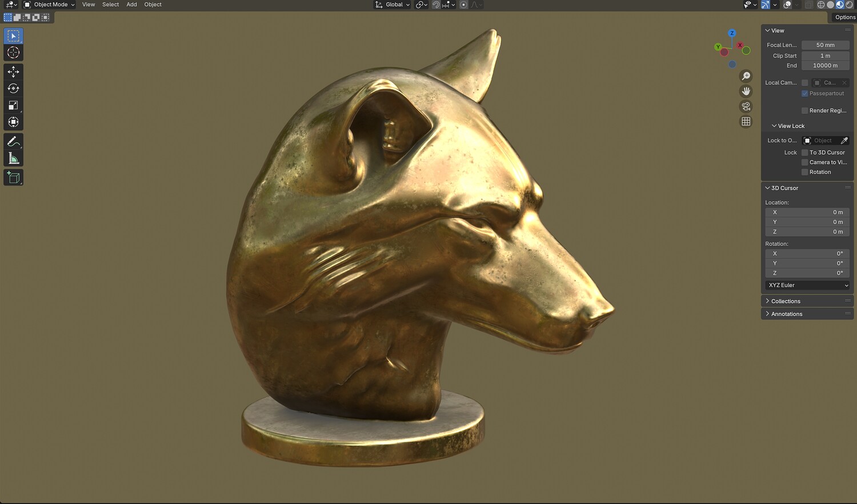Image resolution: width=857 pixels, height=504 pixels.
Task: Switch to material preview shading
Action: pyautogui.click(x=840, y=5)
